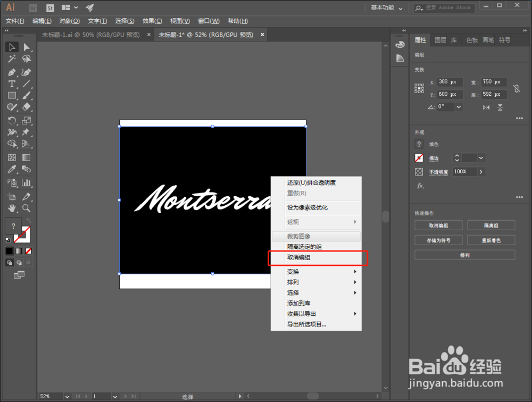Open the 效果(C) menu
532x402 pixels.
pyautogui.click(x=152, y=21)
